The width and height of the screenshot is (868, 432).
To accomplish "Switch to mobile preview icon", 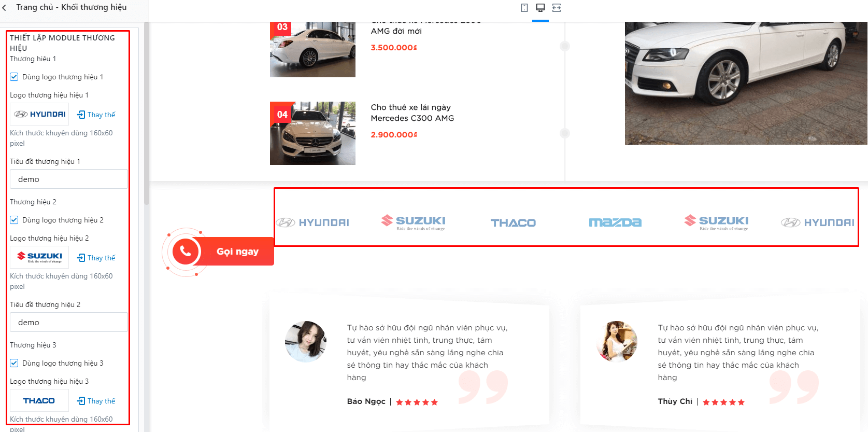I will pos(524,8).
